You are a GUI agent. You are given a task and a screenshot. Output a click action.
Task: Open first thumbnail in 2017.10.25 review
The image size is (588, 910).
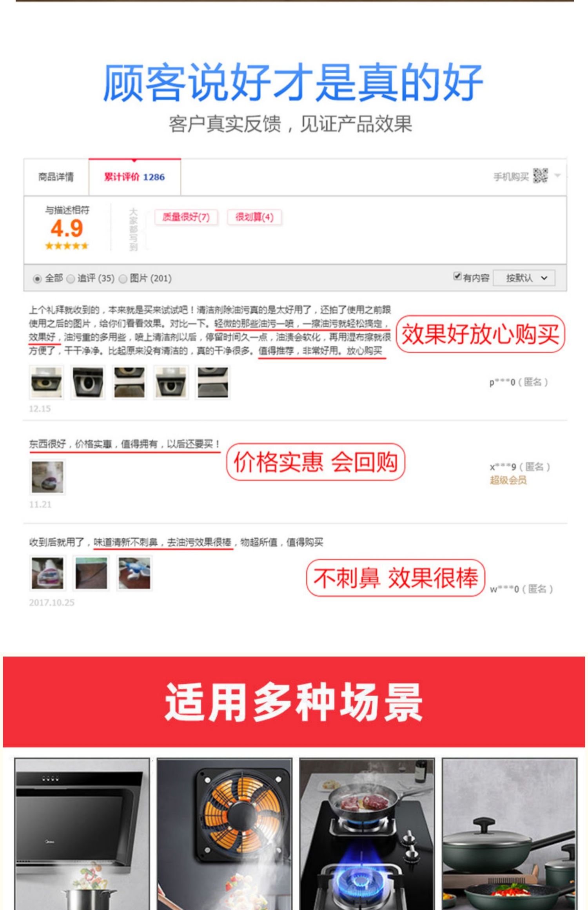tap(47, 573)
